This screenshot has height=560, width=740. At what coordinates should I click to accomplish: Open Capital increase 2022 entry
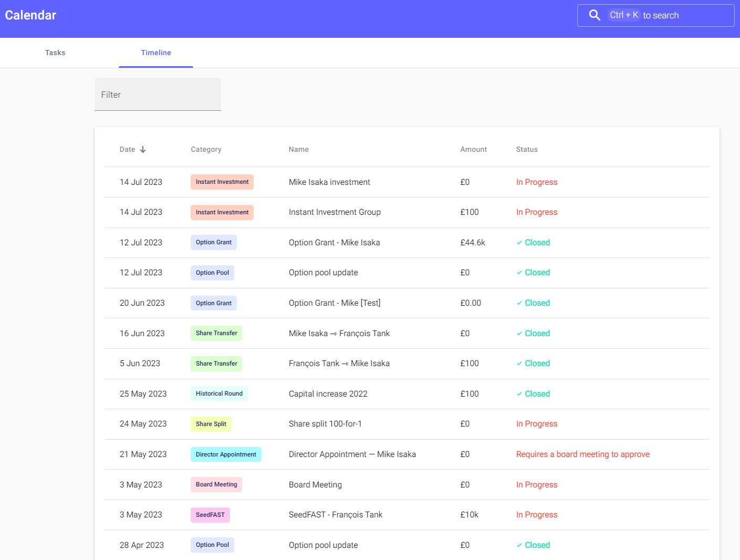(328, 394)
